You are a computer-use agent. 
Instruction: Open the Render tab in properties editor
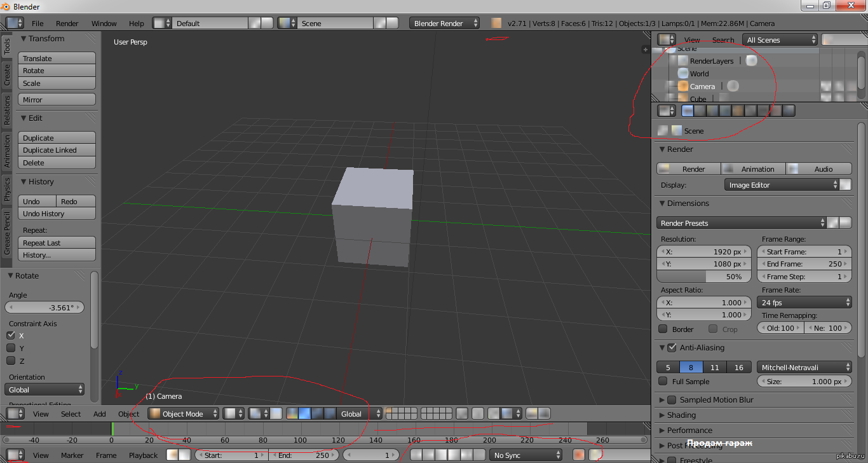coord(688,111)
